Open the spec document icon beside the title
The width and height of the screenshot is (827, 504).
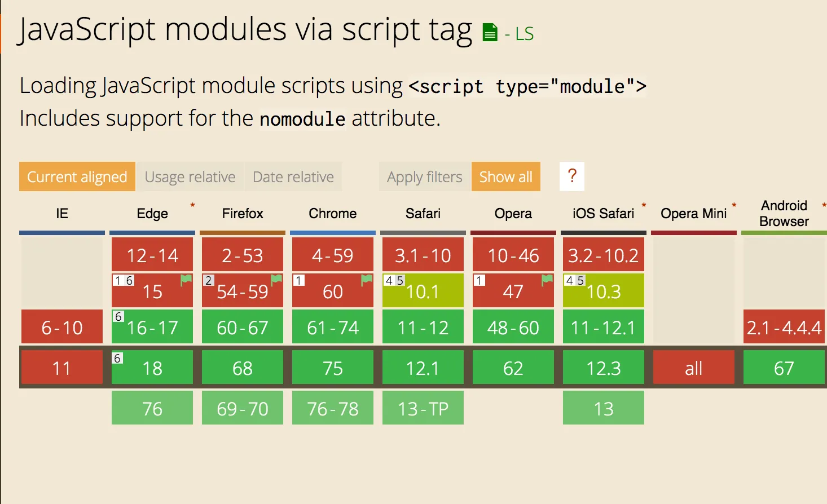click(490, 33)
